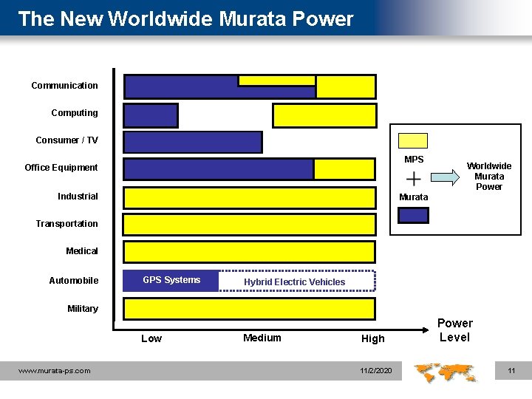Select the yellow Military bar

click(249, 309)
